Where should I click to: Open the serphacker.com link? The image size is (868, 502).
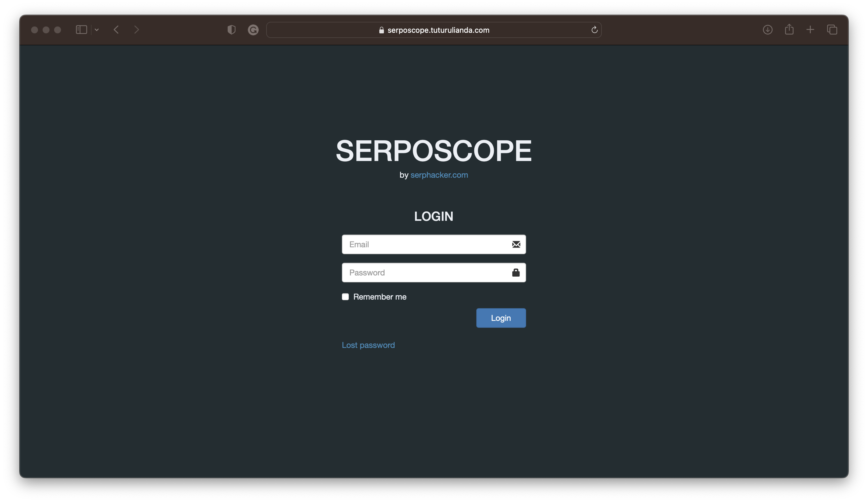coord(439,175)
